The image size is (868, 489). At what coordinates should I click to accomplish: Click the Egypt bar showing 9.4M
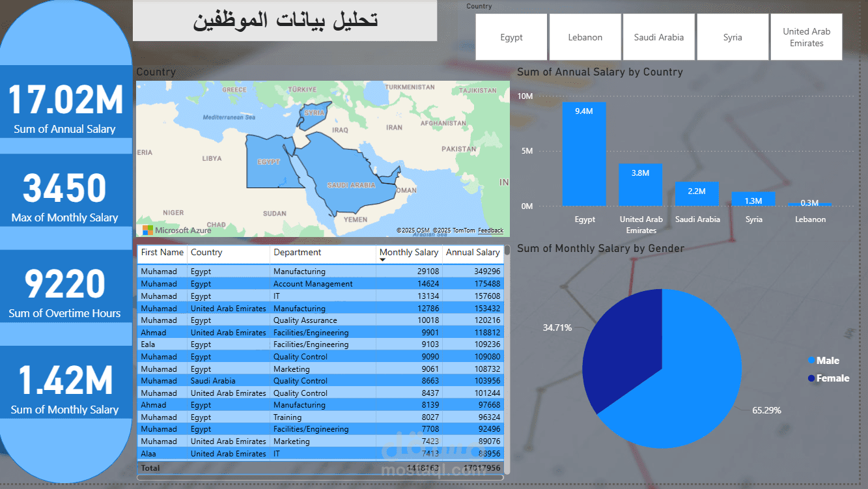[584, 154]
